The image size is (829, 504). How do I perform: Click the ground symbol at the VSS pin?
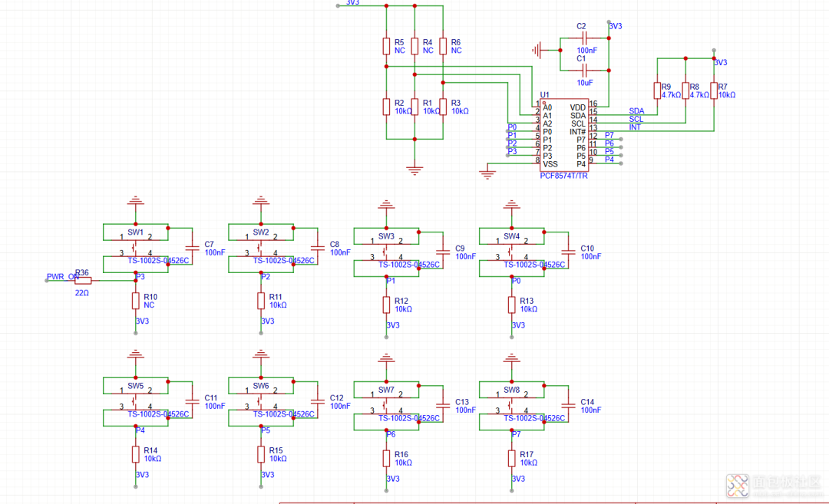click(x=487, y=174)
